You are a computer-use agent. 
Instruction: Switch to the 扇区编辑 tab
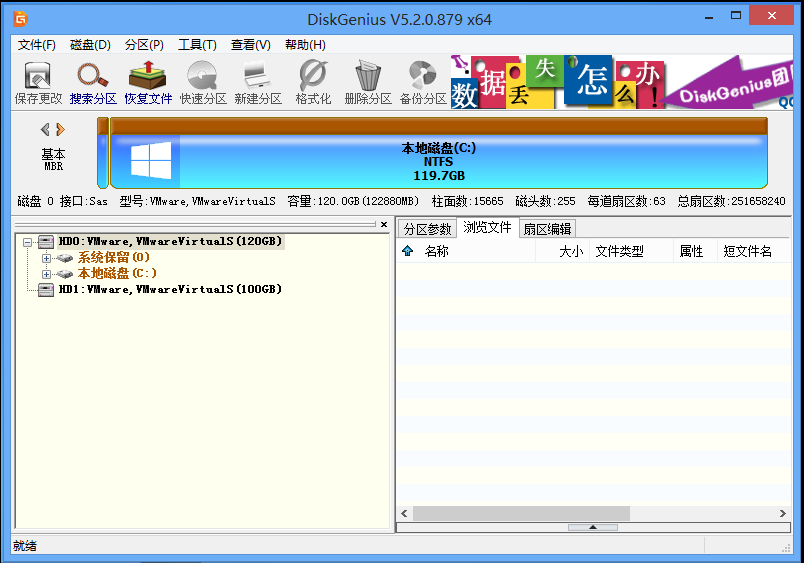547,229
